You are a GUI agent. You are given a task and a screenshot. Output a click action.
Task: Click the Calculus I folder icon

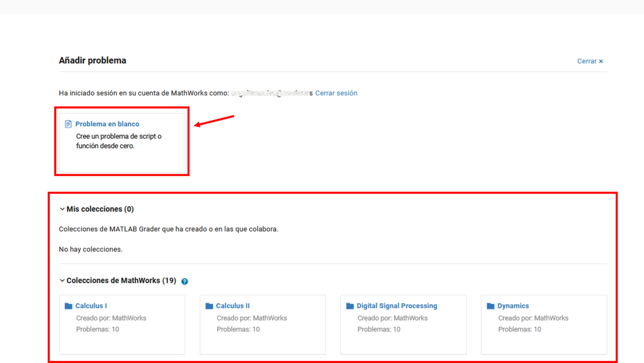69,306
